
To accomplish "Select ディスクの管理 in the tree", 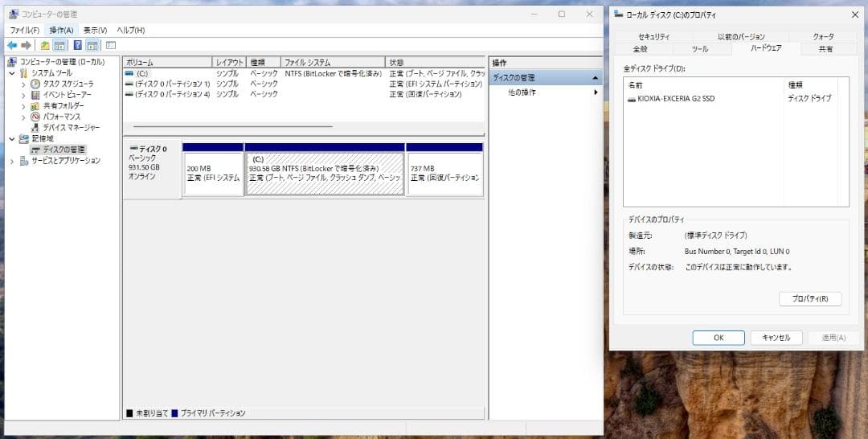I will click(x=63, y=150).
